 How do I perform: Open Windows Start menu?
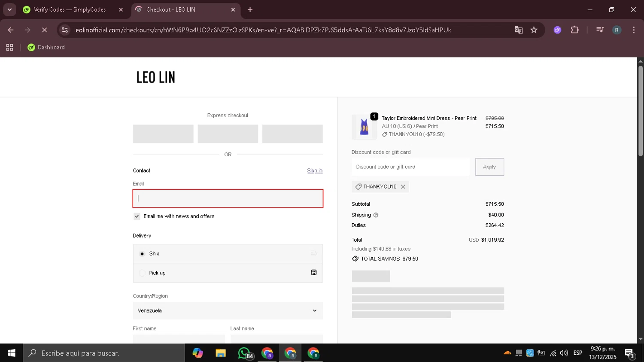tap(12, 353)
